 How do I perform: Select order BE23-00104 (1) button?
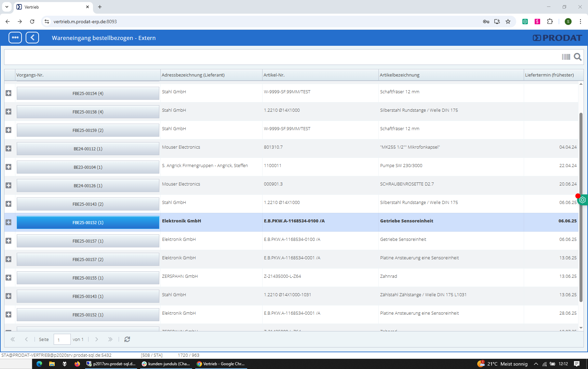coord(88,167)
